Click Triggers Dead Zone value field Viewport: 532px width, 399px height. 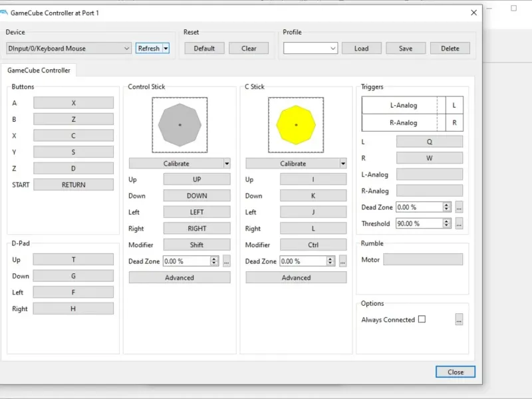420,207
